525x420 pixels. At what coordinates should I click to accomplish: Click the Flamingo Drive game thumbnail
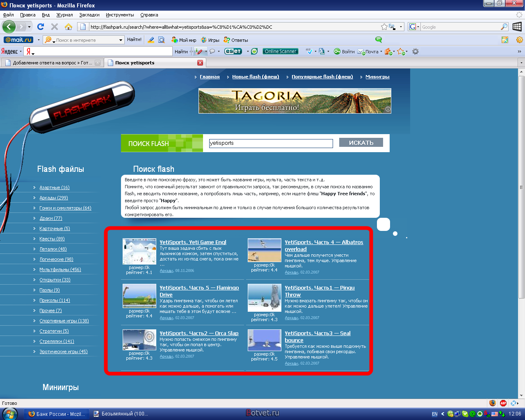(139, 296)
